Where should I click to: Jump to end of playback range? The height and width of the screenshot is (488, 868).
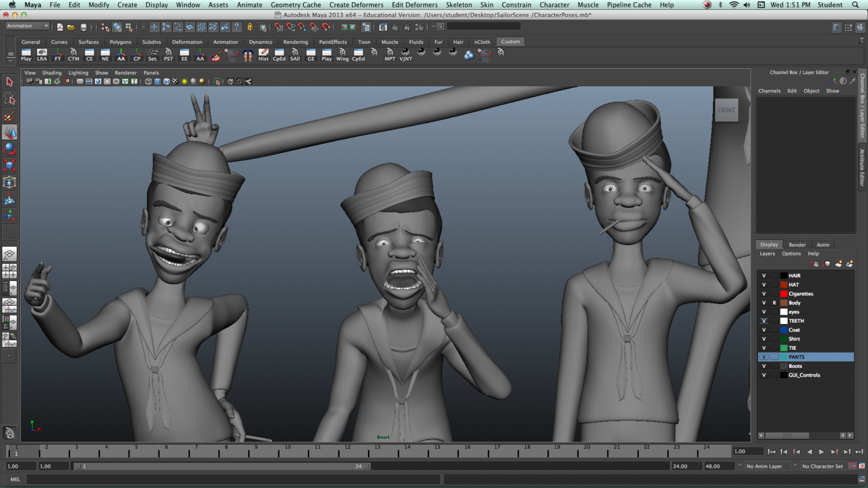click(x=859, y=452)
